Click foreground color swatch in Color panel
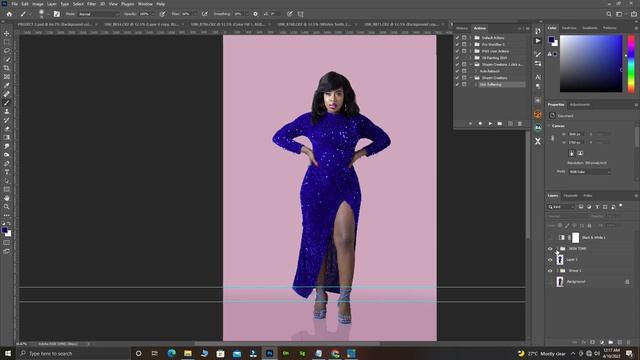 [551, 40]
